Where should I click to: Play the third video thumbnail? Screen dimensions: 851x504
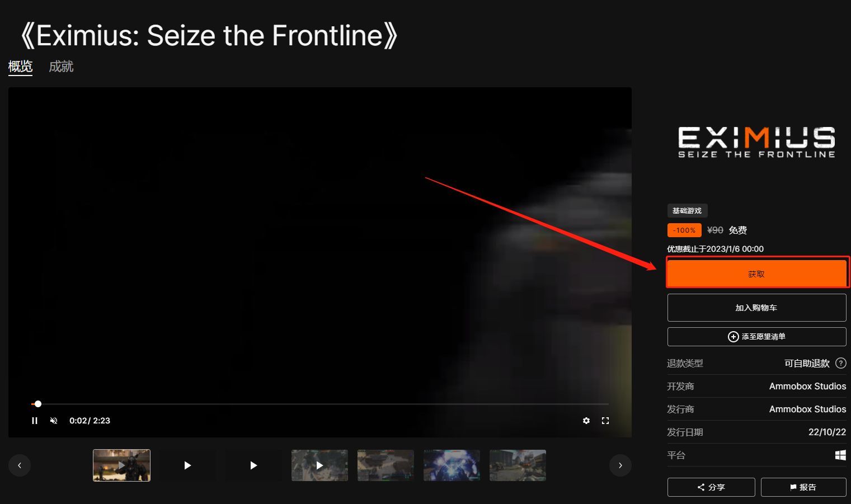(x=253, y=465)
